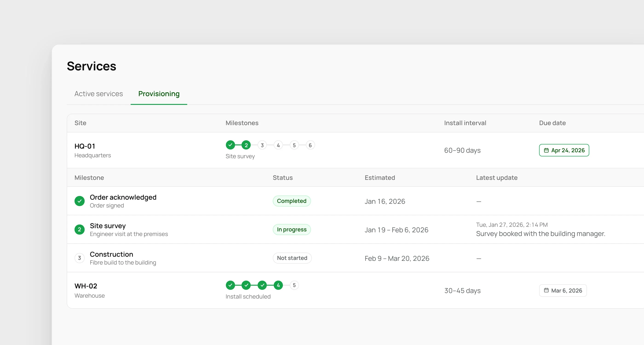Image resolution: width=644 pixels, height=345 pixels.
Task: Click the Order acknowledged milestone title
Action: (123, 197)
